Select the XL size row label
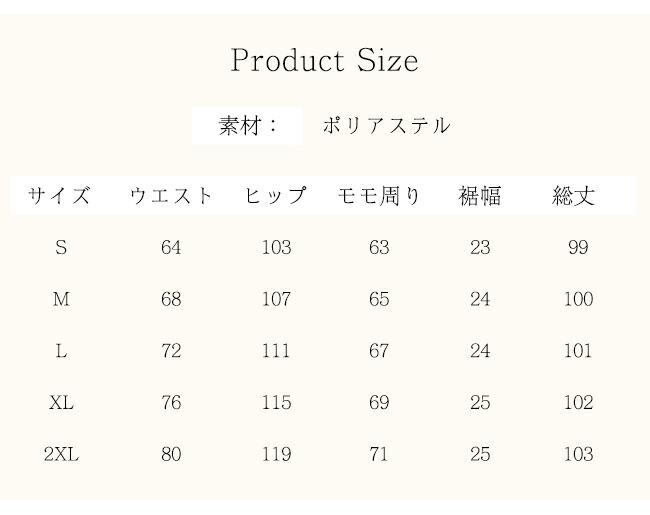The image size is (650, 515). coord(61,403)
